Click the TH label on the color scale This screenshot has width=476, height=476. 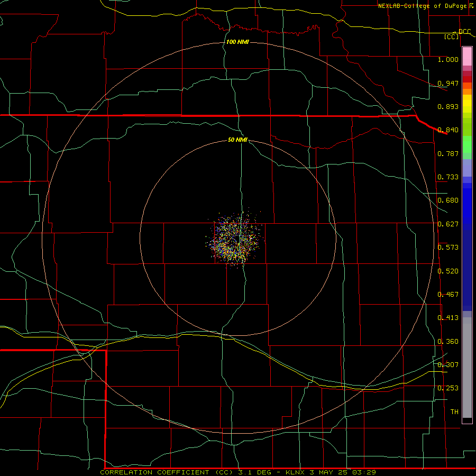tap(454, 412)
